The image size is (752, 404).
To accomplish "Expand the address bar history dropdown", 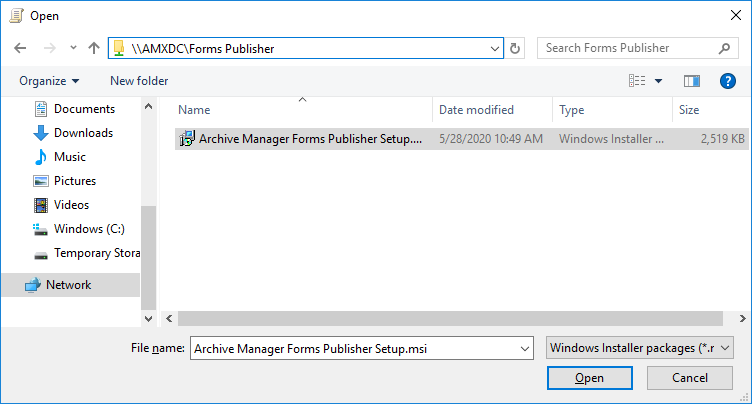I will pos(495,48).
